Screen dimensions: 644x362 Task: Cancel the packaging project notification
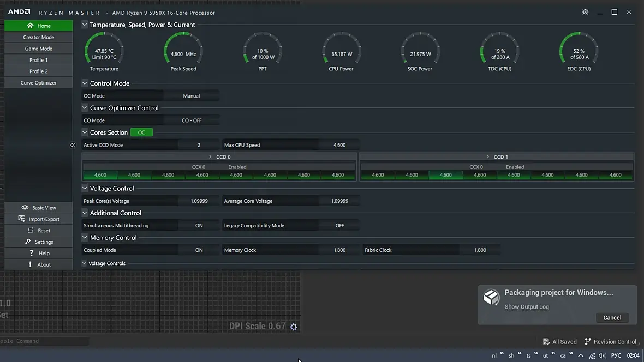click(612, 318)
